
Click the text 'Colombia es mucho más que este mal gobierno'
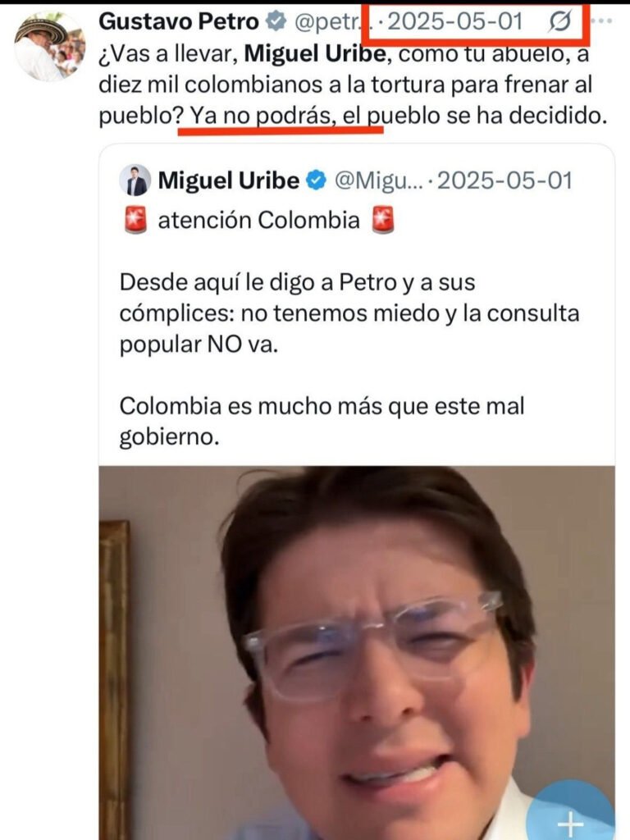(322, 421)
